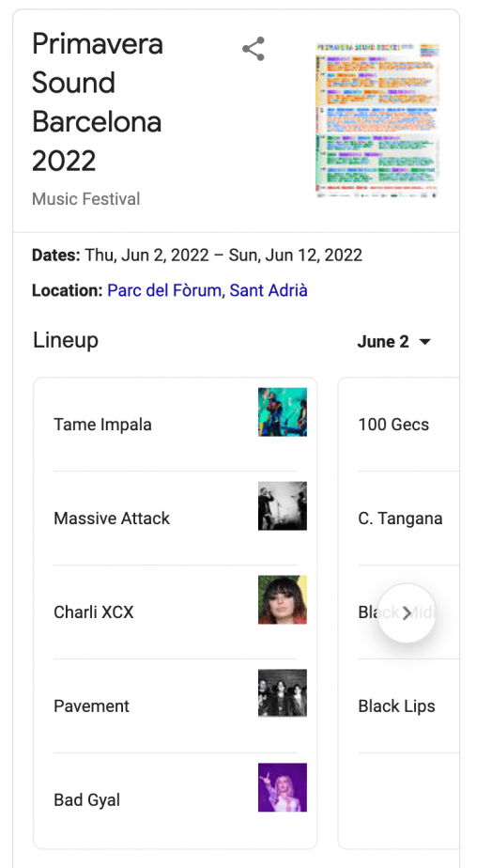Click the Charli XCX artist photo
The height and width of the screenshot is (868, 492).
click(283, 599)
